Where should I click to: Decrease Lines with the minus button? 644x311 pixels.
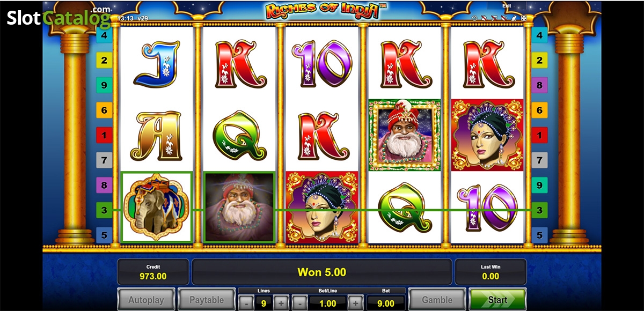pyautogui.click(x=245, y=303)
